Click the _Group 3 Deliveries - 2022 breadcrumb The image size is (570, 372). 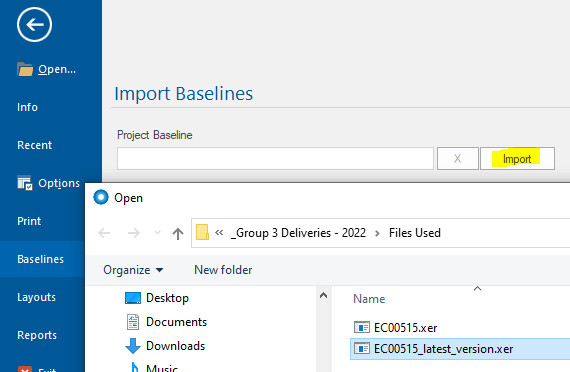pyautogui.click(x=298, y=233)
